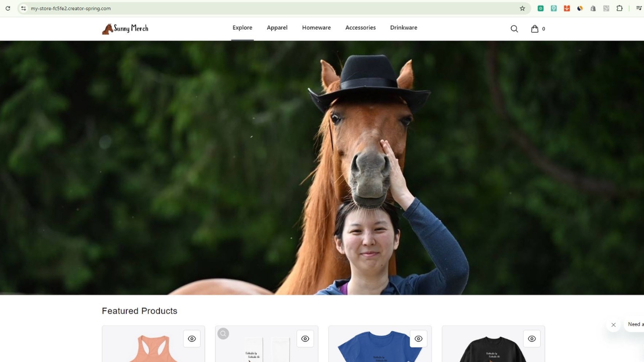The image size is (644, 362).
Task: Open the Apparel category menu
Action: (x=277, y=28)
